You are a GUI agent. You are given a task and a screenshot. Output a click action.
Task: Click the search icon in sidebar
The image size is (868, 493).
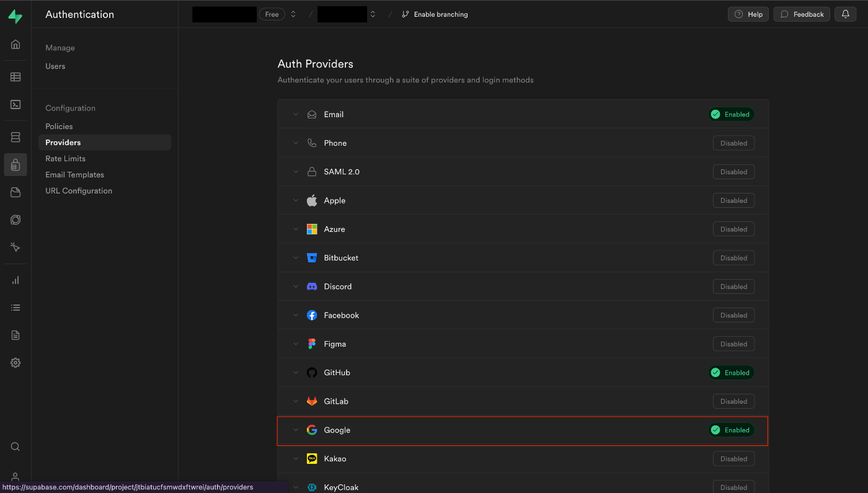pyautogui.click(x=15, y=446)
